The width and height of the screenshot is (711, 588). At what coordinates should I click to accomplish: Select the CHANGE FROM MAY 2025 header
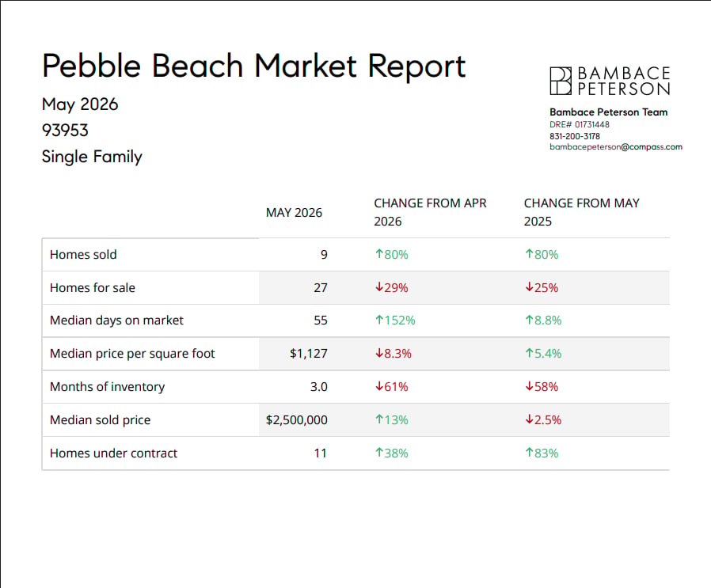click(581, 212)
